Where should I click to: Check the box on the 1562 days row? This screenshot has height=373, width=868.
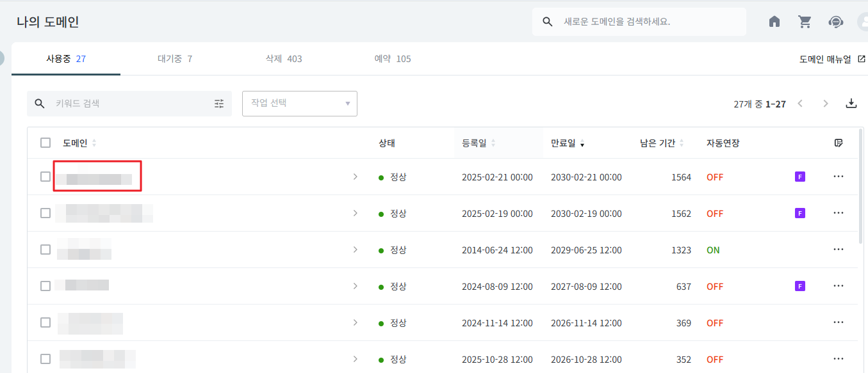point(45,213)
